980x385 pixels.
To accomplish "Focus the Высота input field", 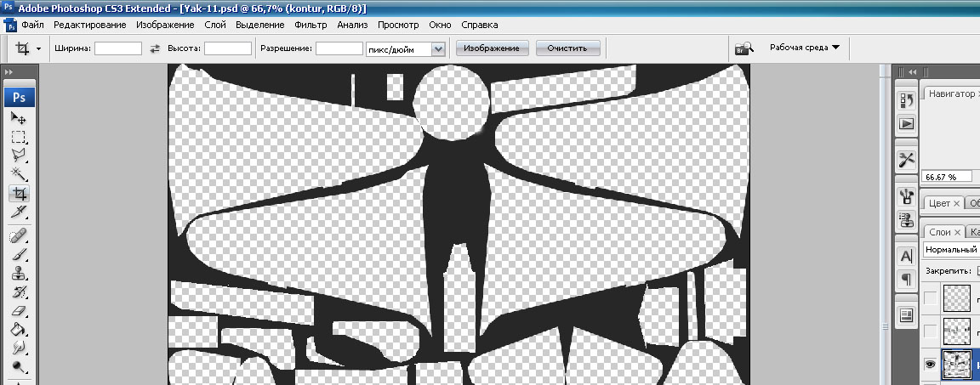I will pyautogui.click(x=227, y=48).
